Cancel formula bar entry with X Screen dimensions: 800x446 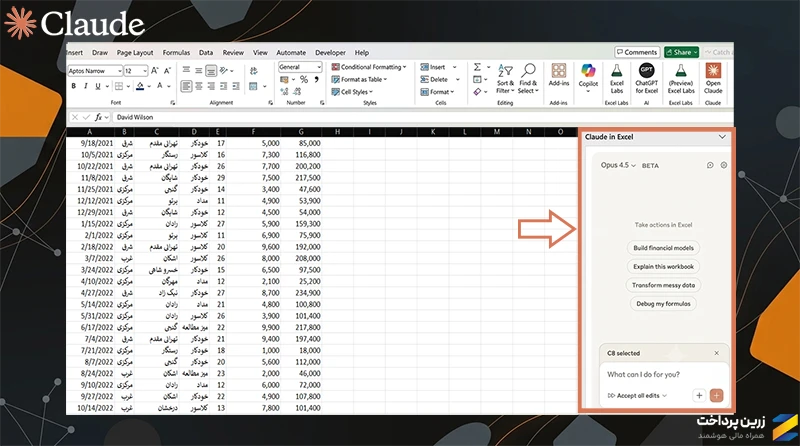[75, 117]
